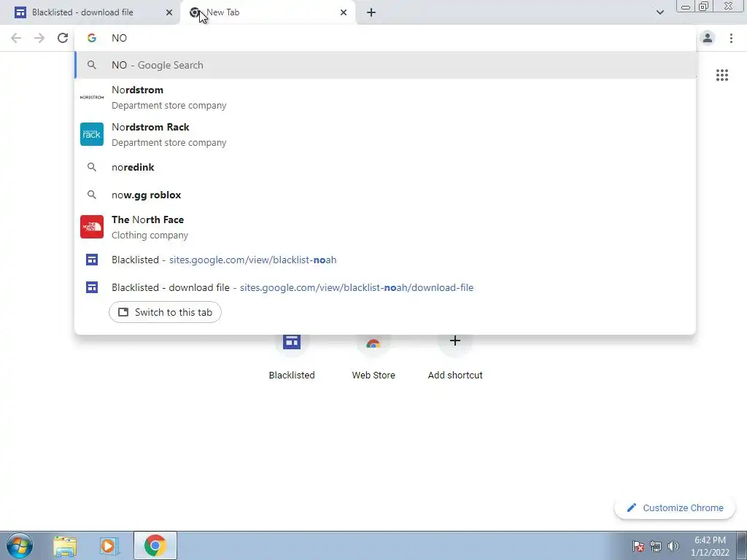Click the Customize Chrome button
747x560 pixels.
[675, 508]
